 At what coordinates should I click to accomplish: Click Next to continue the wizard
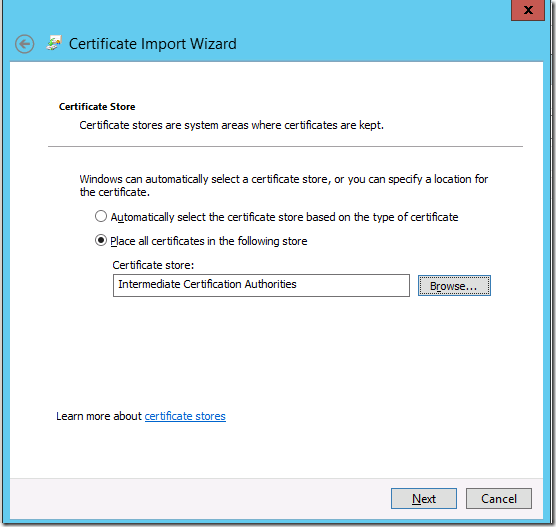coord(424,499)
